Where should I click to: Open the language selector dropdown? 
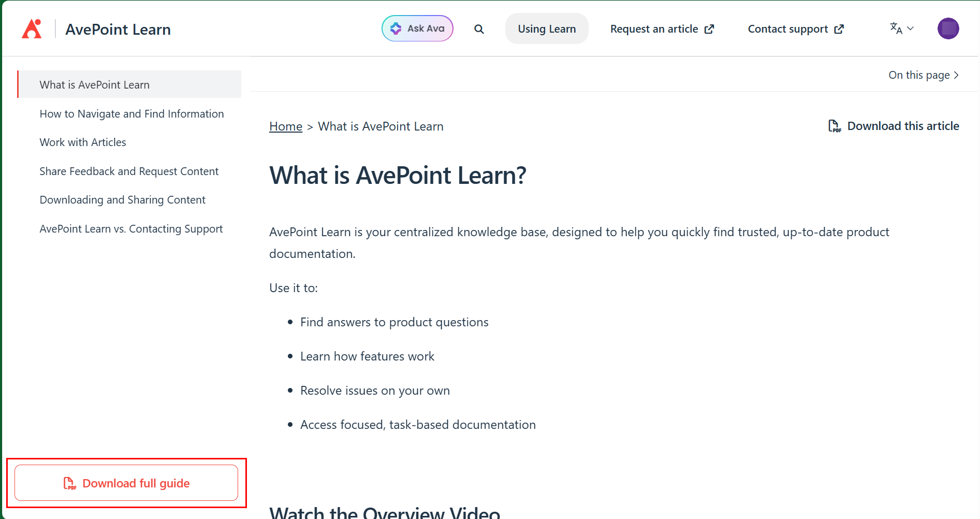[x=902, y=28]
